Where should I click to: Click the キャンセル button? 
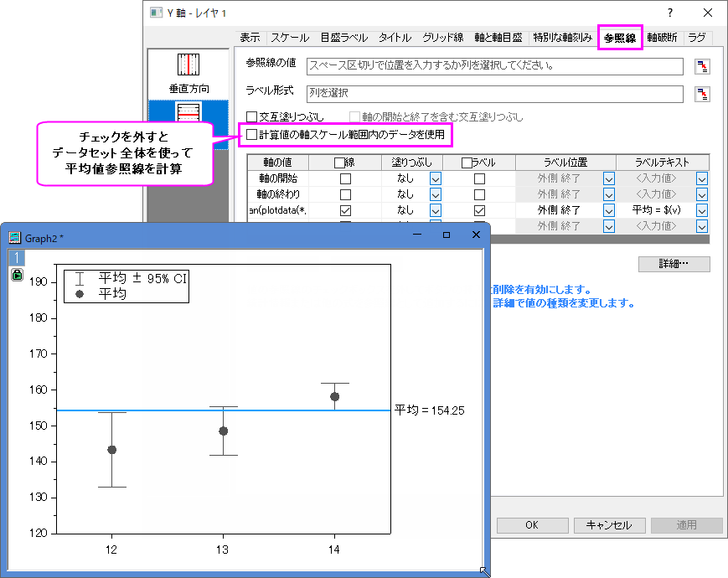(x=609, y=525)
